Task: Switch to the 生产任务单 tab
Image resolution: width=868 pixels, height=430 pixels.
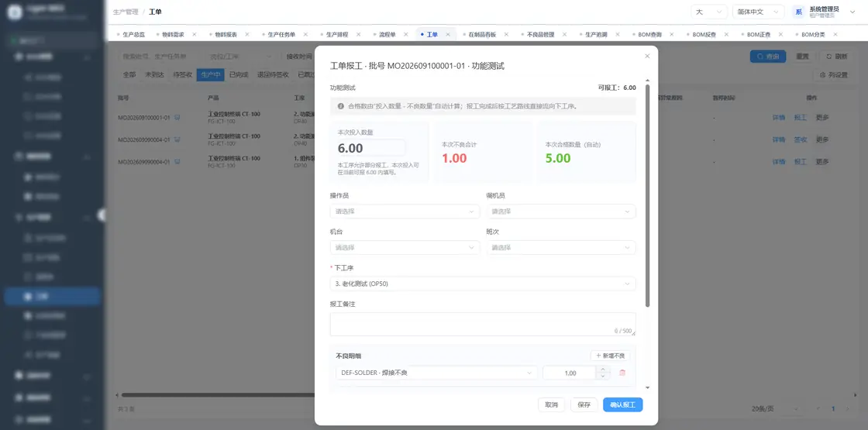Action: (x=281, y=34)
